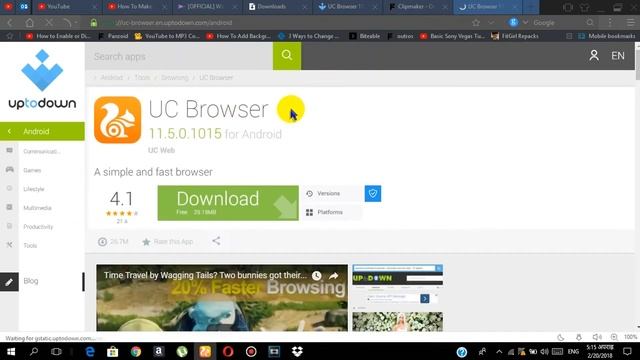The width and height of the screenshot is (640, 360).
Task: Collapse the Android sidebar menu
Action: click(x=9, y=131)
